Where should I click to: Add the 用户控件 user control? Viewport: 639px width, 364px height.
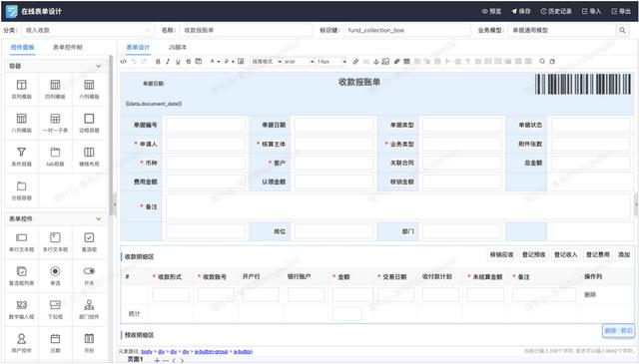(21, 343)
